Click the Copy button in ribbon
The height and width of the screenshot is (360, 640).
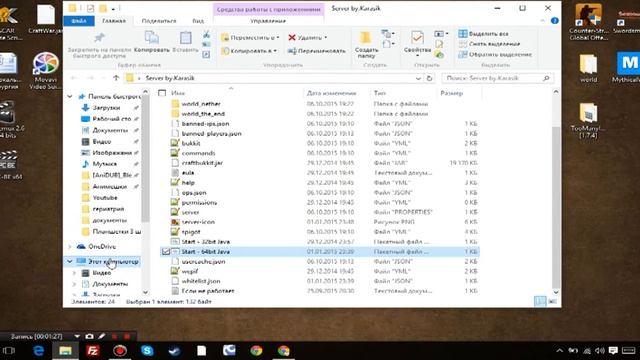pos(151,42)
